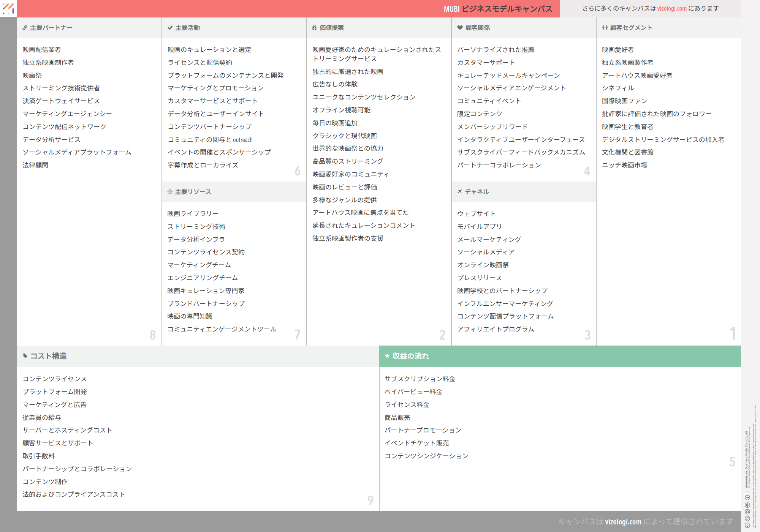
Task: Click the star icon beside 収益の流れ
Action: 387,356
